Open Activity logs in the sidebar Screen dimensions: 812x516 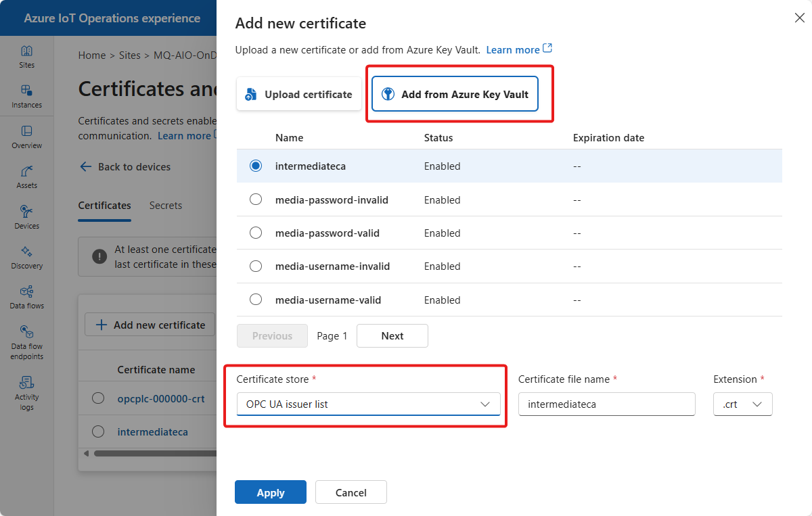pyautogui.click(x=26, y=392)
